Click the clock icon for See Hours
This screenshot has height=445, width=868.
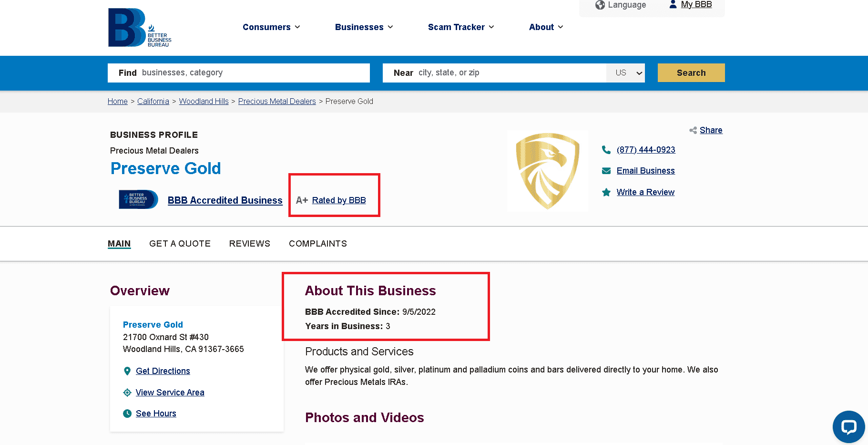coord(127,414)
